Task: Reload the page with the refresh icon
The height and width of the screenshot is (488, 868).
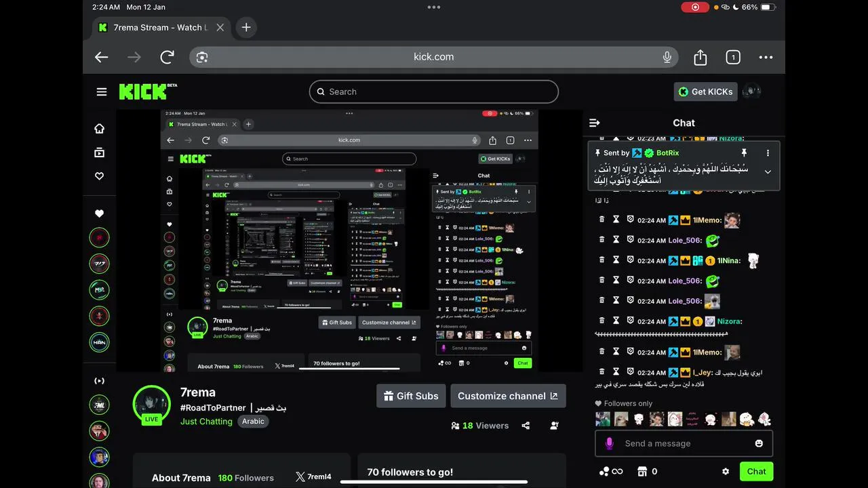Action: pos(167,58)
